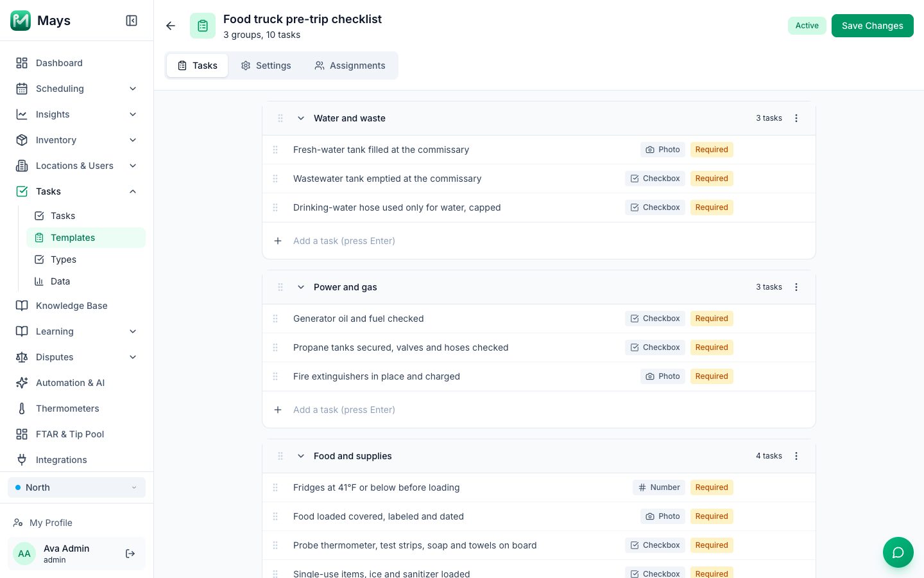Toggle Required on Drinking-water hose task

712,207
